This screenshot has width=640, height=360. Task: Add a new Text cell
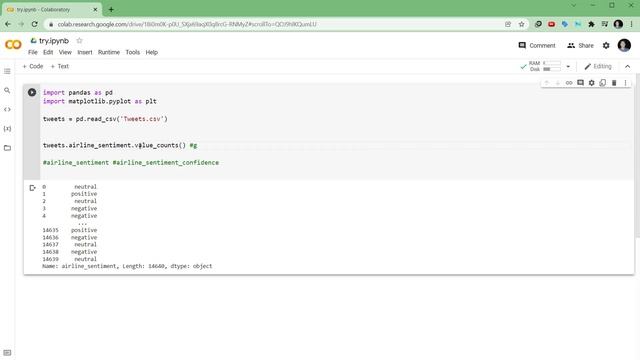[x=60, y=66]
